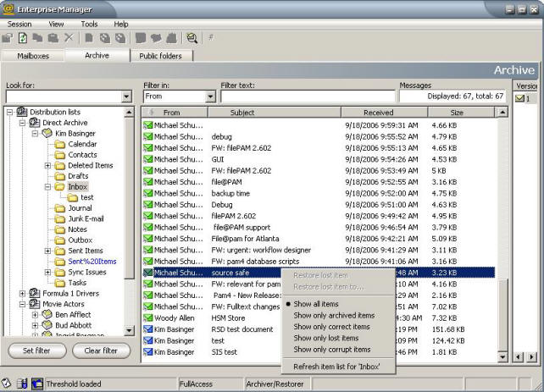Sort by the Subject column header
This screenshot has height=392, width=544.
coord(274,113)
